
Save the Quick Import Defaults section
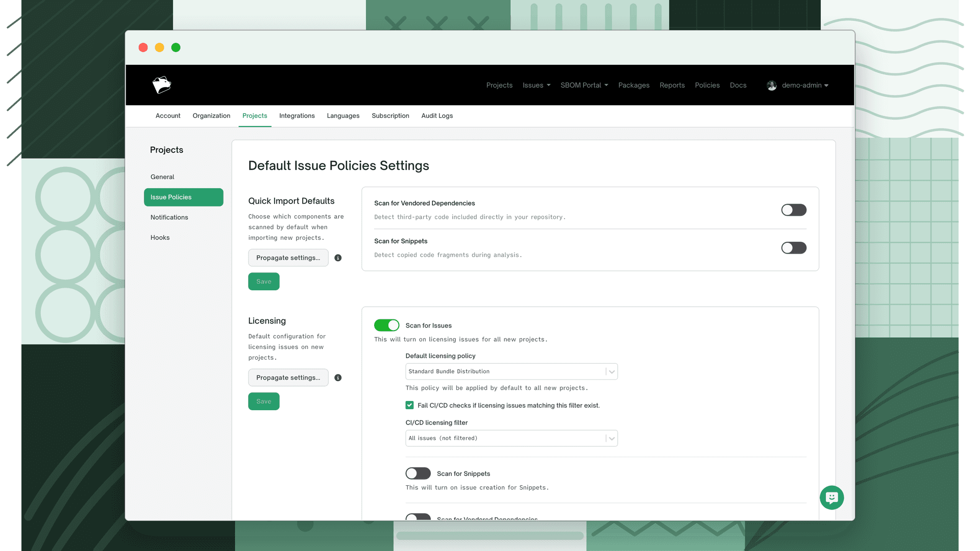pyautogui.click(x=264, y=282)
